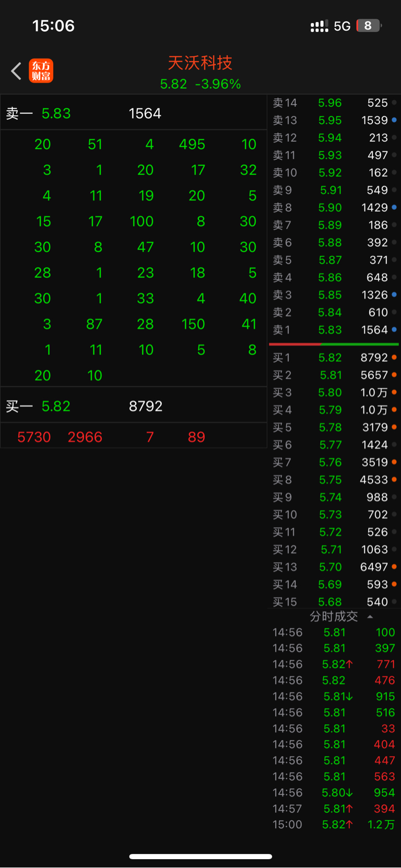Select the 卖1 row at 5.83
The image size is (401, 868).
click(x=334, y=330)
